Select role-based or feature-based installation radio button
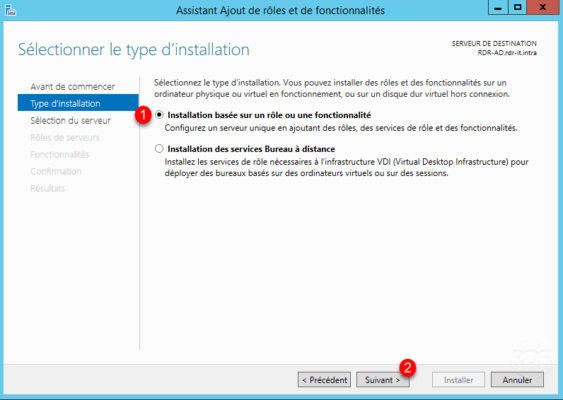The width and height of the screenshot is (563, 400). [159, 115]
